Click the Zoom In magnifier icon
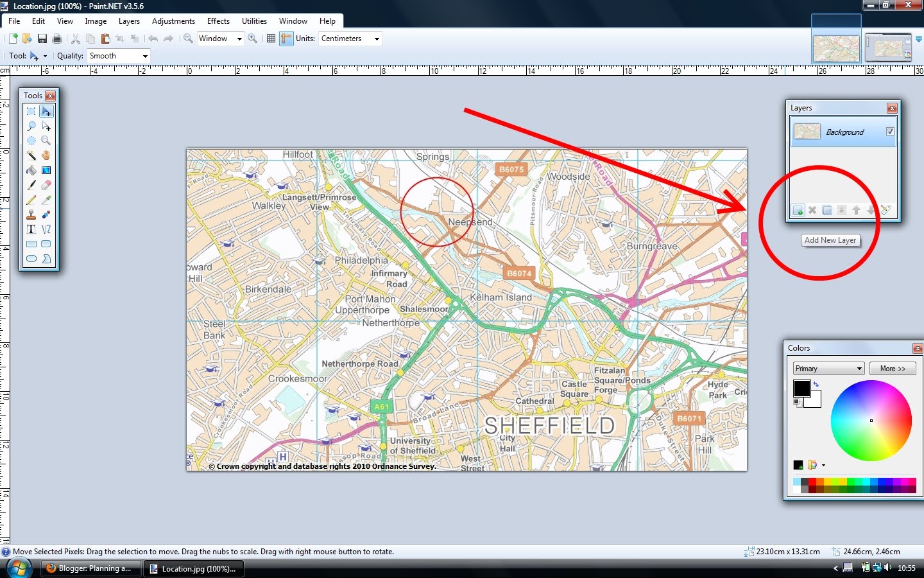This screenshot has height=578, width=924. 253,39
